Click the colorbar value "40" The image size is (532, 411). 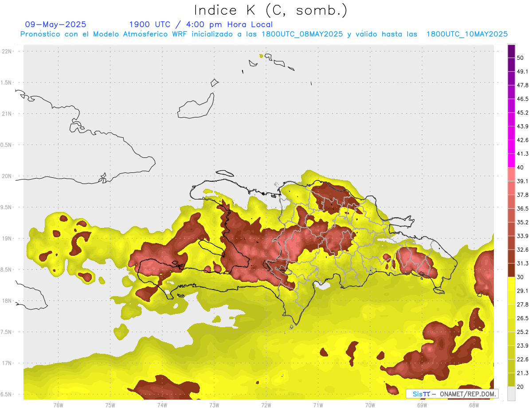(x=520, y=168)
